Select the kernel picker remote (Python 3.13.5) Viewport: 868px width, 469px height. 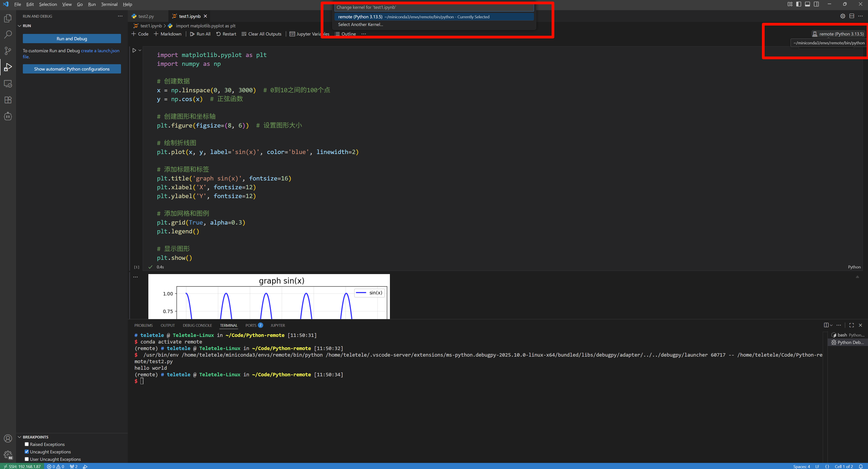[838, 34]
